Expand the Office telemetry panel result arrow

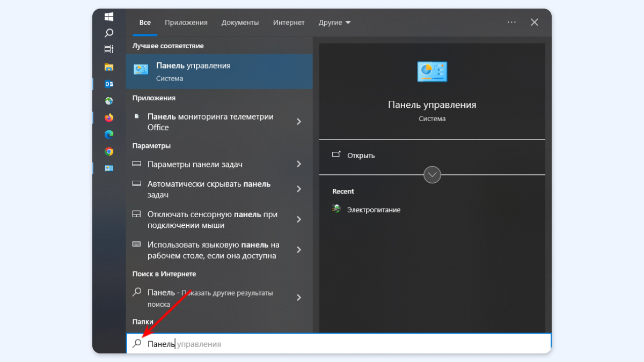coord(299,122)
